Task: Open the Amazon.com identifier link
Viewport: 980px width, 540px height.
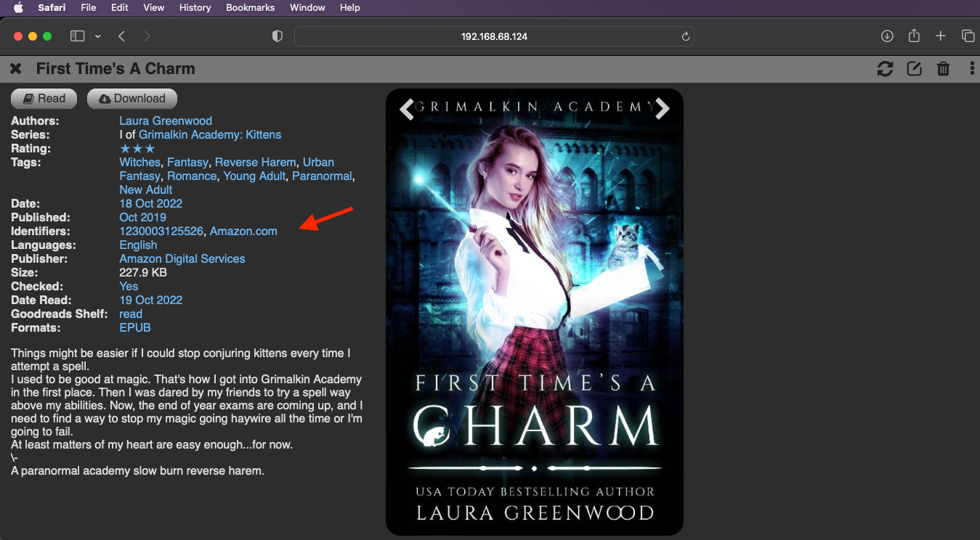Action: click(x=243, y=232)
